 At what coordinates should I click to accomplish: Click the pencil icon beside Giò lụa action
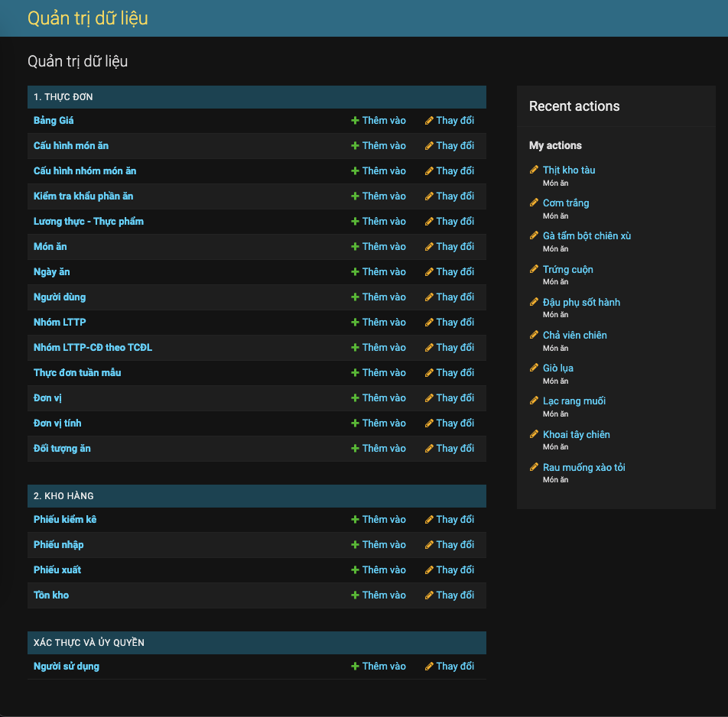click(x=534, y=368)
